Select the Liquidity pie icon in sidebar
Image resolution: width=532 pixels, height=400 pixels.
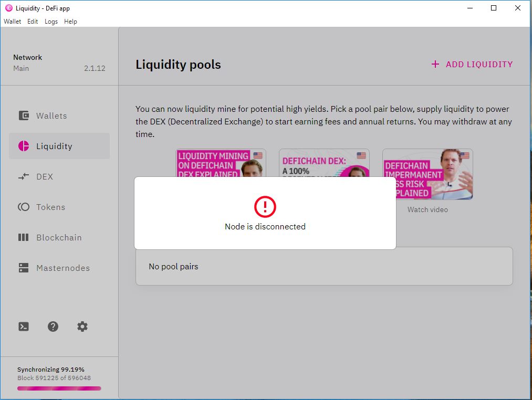tap(24, 146)
